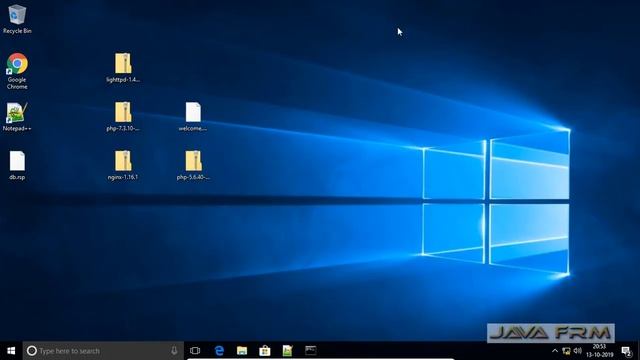Open Task View from the taskbar
Viewport: 640px width, 360px height.
[x=195, y=351]
